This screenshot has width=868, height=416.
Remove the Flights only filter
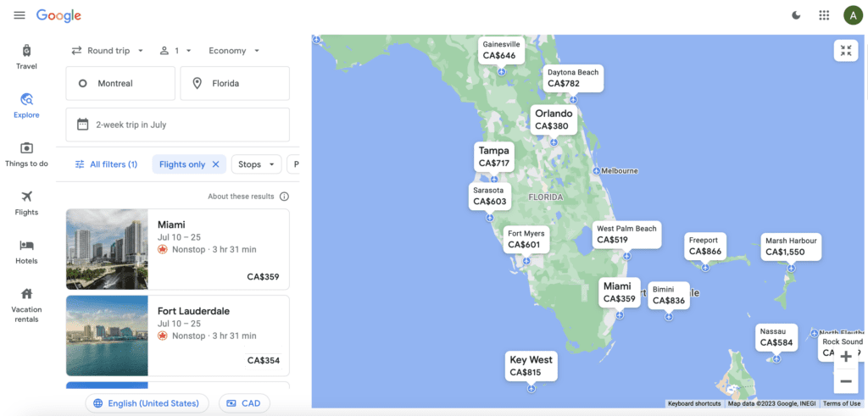[215, 164]
